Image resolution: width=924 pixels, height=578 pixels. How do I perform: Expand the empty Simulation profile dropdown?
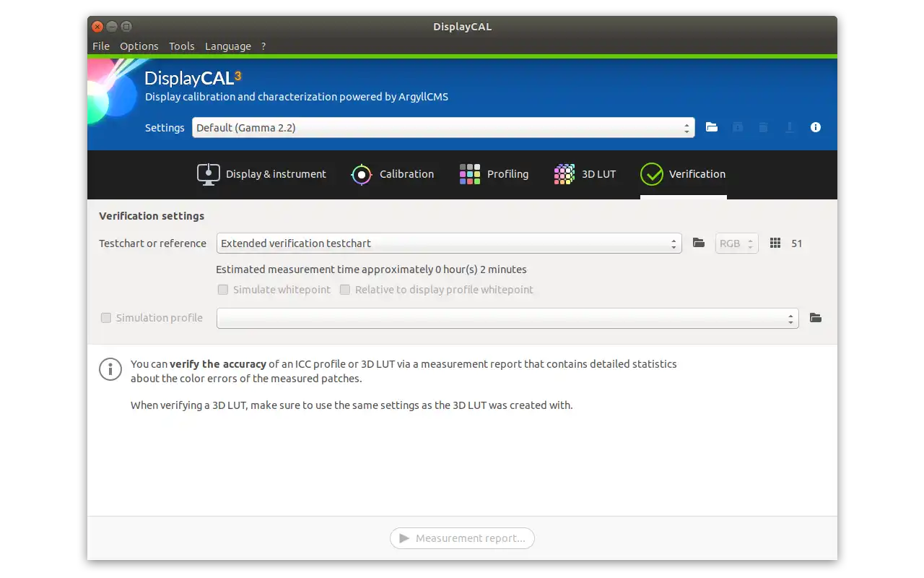(x=507, y=318)
